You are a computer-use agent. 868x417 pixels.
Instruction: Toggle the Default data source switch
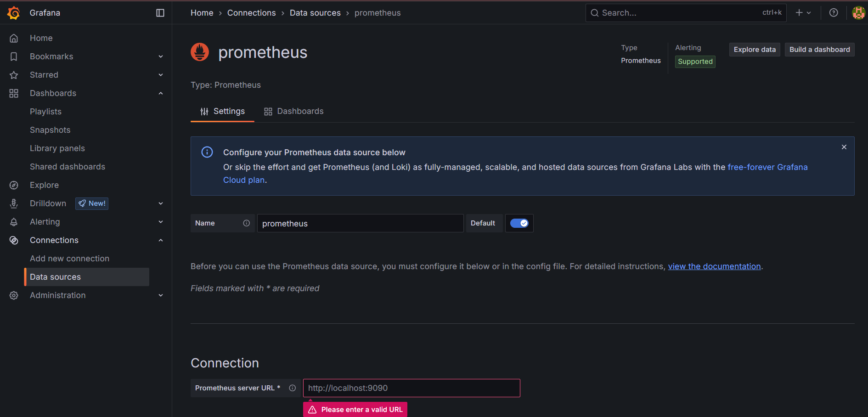tap(519, 223)
